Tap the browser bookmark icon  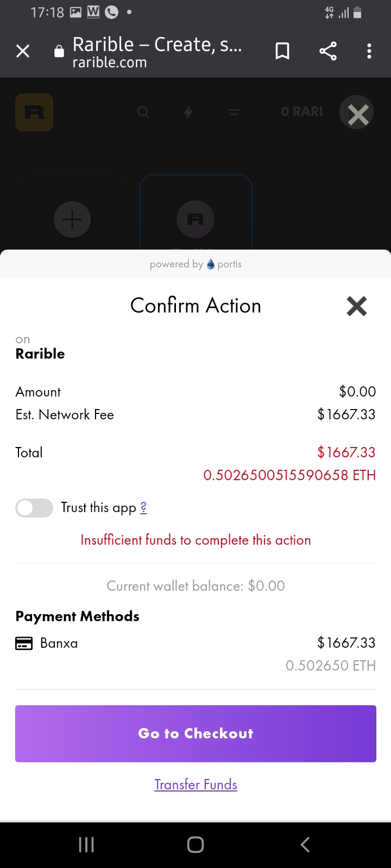[x=282, y=52]
